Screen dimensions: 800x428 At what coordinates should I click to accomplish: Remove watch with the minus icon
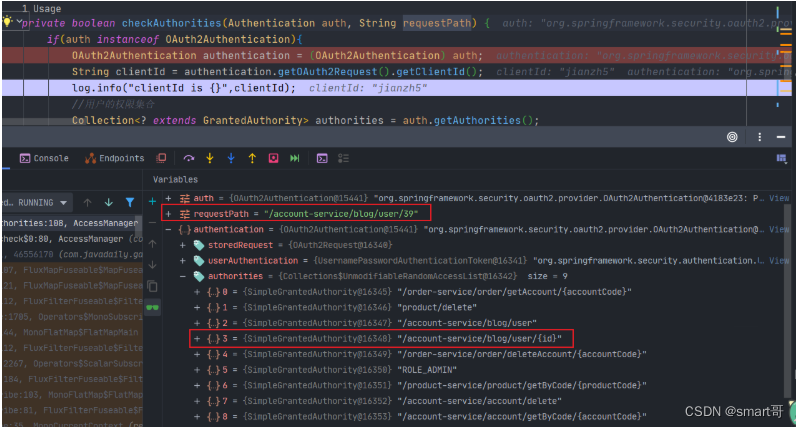[x=152, y=222]
